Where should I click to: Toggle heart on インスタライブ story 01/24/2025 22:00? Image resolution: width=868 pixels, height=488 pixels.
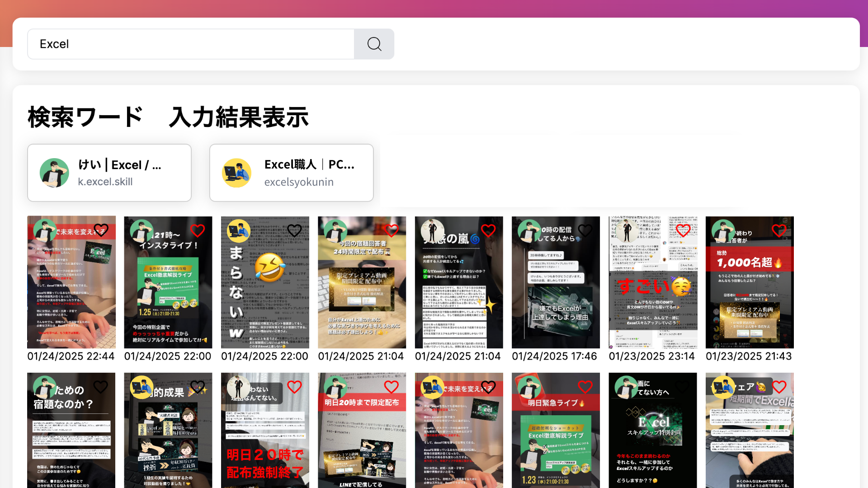point(198,230)
